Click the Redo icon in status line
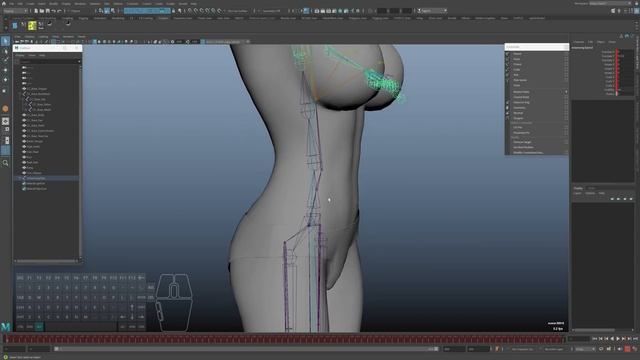This screenshot has height=360, width=640. [60, 11]
